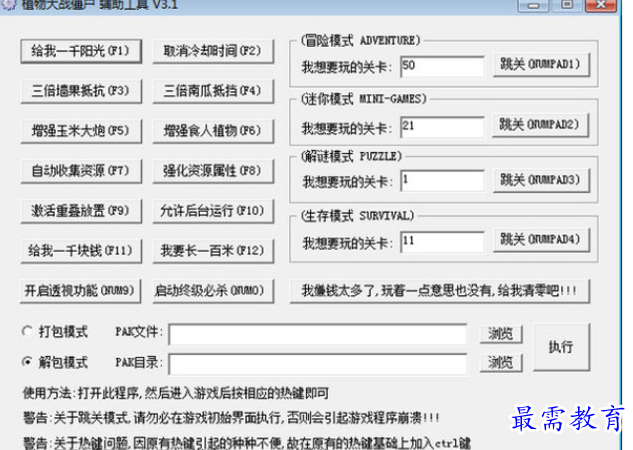
Task: Click 跳关 (NUMPAD4) for Survival mode
Action: point(541,240)
